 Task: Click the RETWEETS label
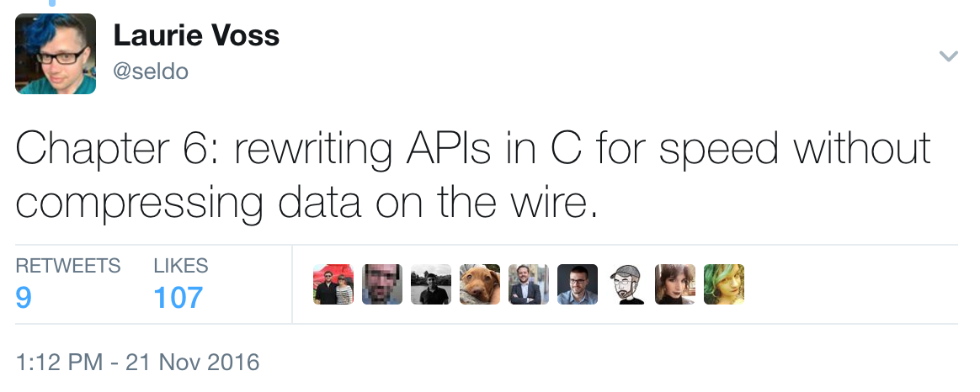tap(68, 266)
